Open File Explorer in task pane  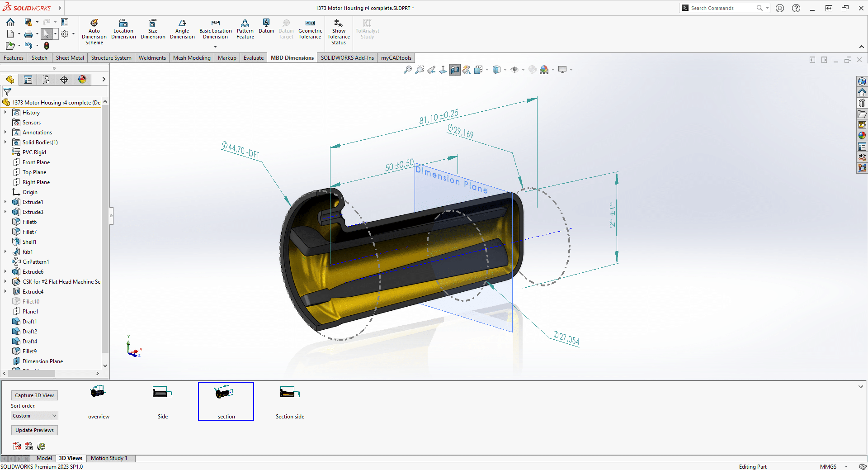(x=862, y=114)
